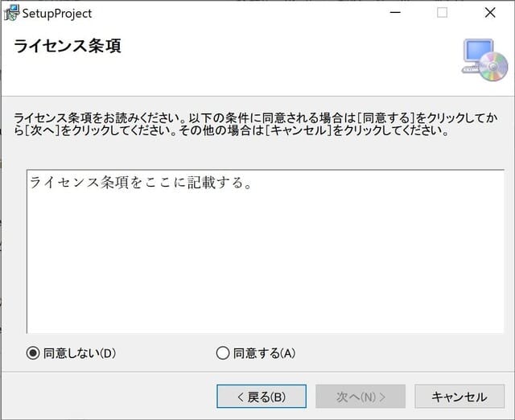Click the ライセンス条項 heading
This screenshot has height=420, width=515.
(68, 46)
